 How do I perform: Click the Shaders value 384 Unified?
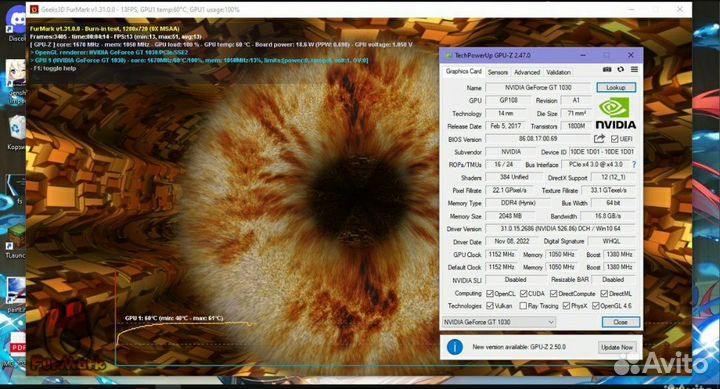pos(514,177)
